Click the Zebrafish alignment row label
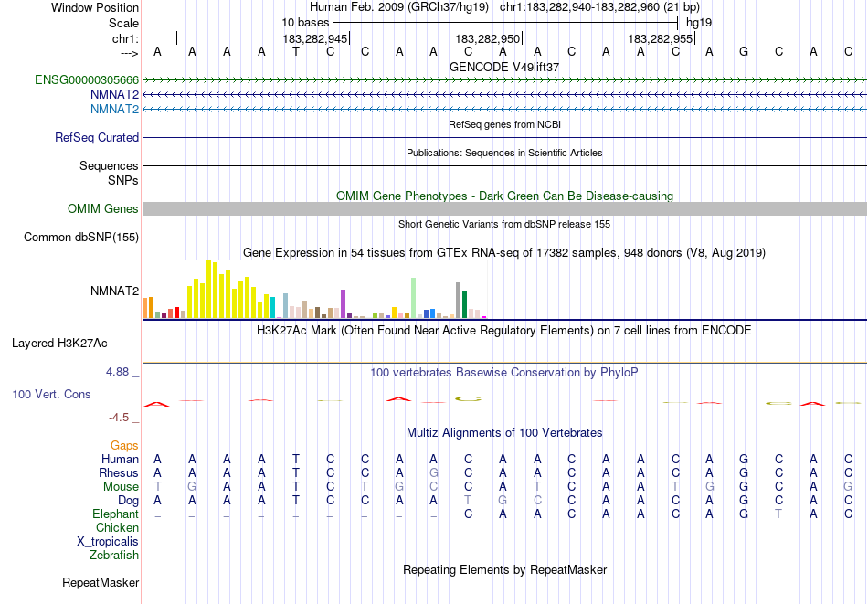 click(114, 556)
